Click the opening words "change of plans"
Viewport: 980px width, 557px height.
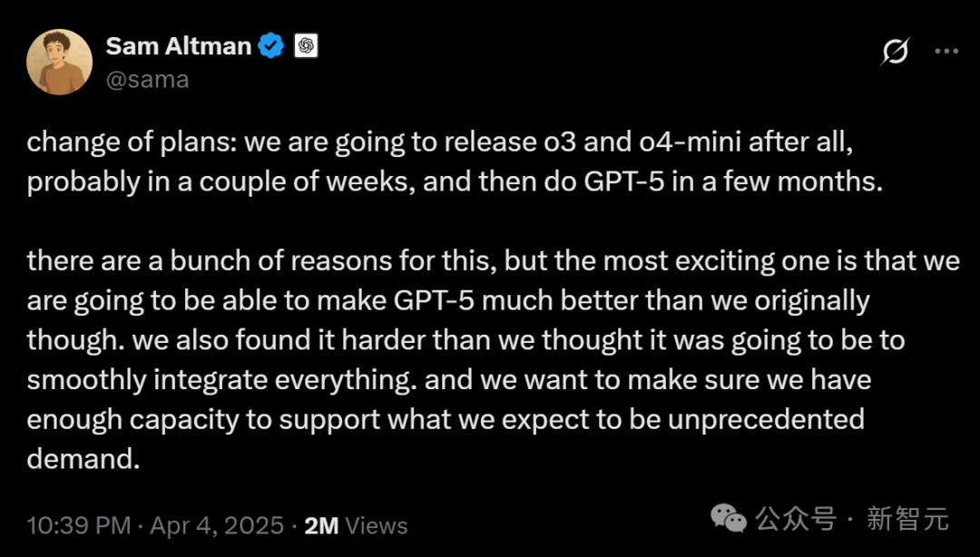click(130, 142)
